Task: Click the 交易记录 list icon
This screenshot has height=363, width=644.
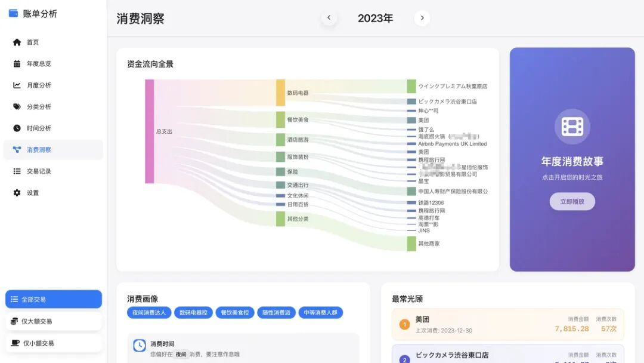Action: coord(17,171)
